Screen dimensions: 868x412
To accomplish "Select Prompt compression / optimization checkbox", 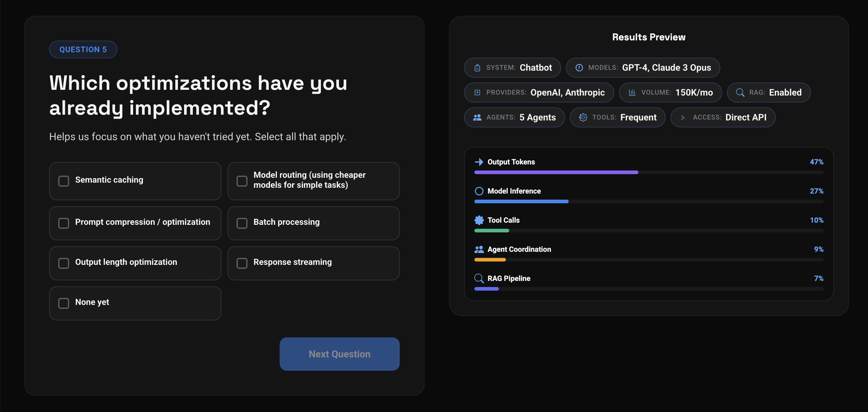I will click(64, 223).
